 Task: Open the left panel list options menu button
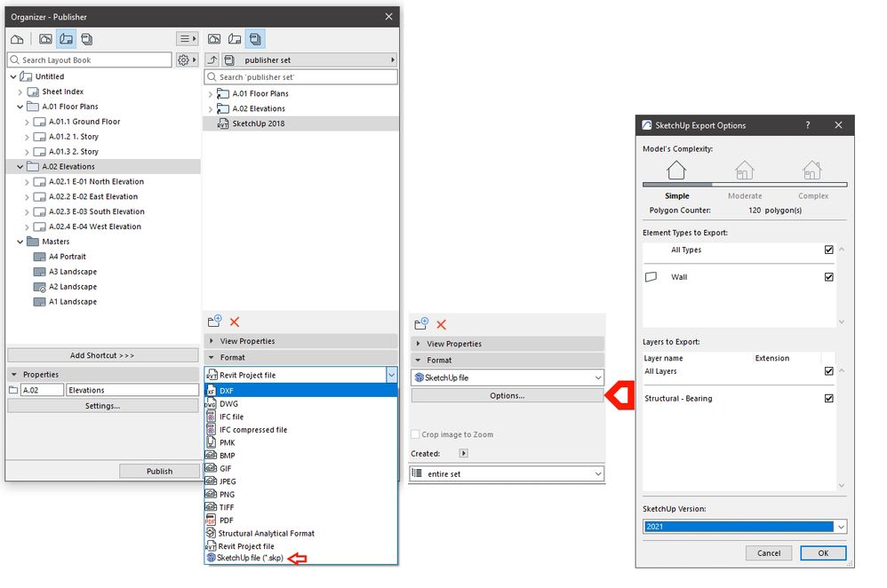click(x=188, y=39)
